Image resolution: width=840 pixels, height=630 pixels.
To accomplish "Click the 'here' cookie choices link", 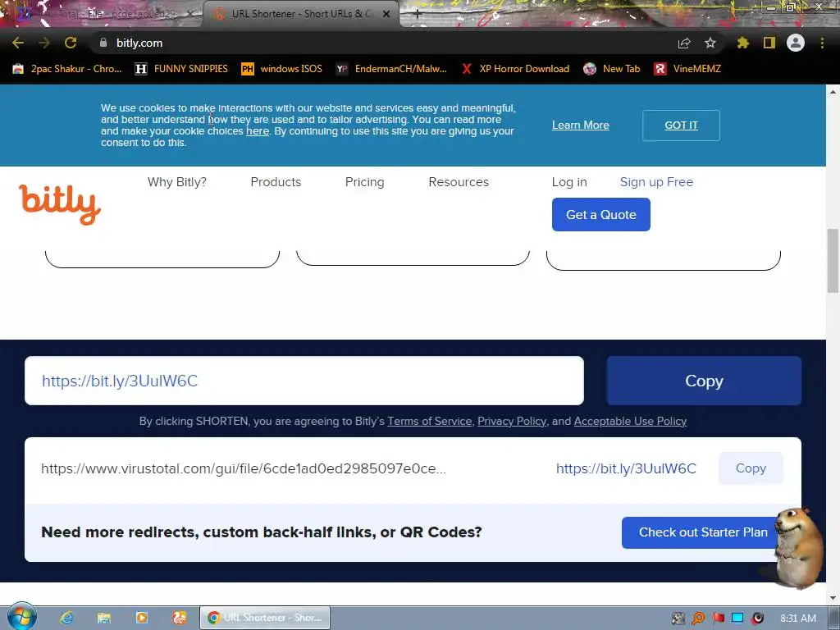I will [257, 131].
